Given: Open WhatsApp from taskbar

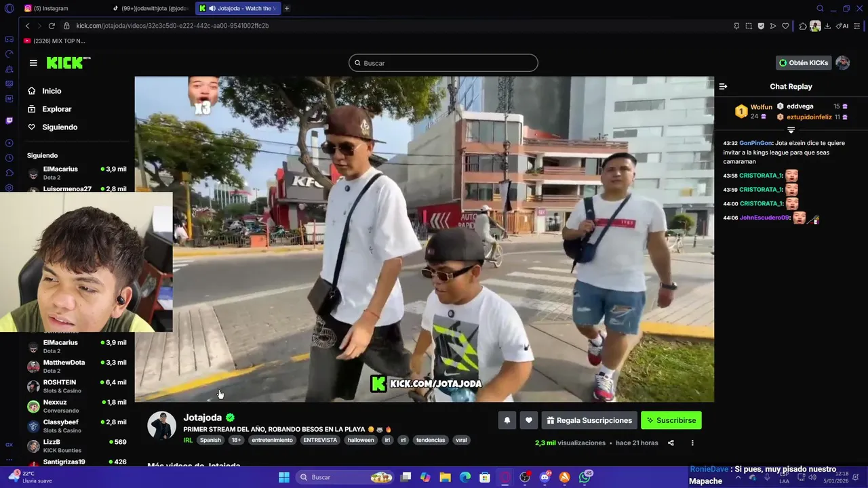Looking at the screenshot, I should tap(585, 477).
